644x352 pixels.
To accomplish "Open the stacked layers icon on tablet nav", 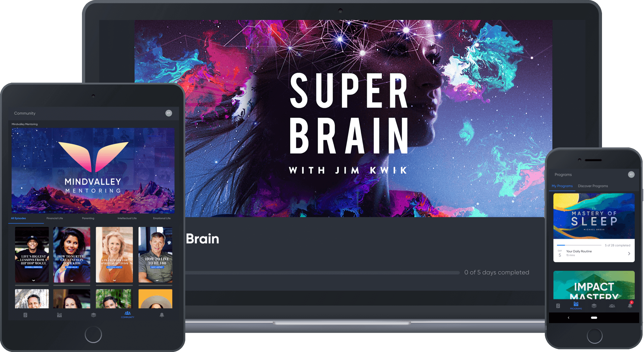I will (x=93, y=315).
